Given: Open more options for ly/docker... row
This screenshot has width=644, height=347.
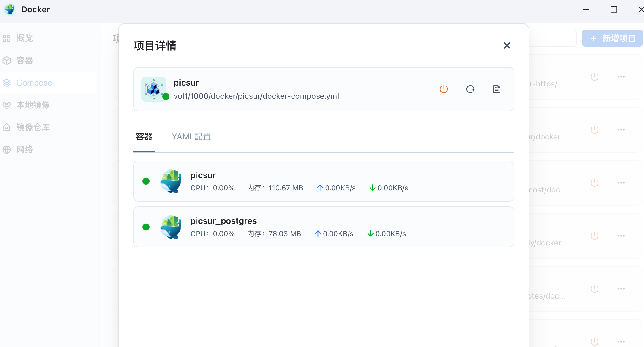Looking at the screenshot, I should tap(621, 236).
